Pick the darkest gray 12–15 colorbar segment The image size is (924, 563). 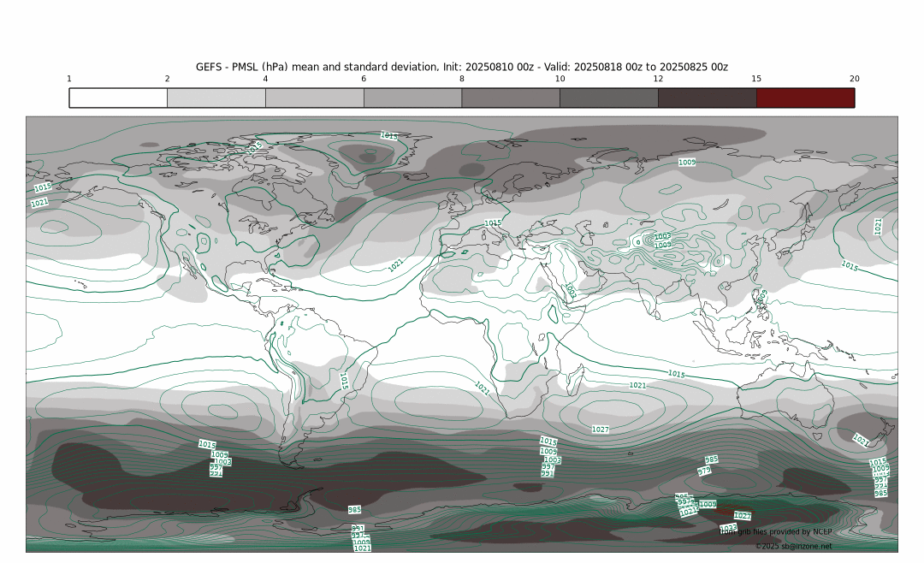point(707,98)
